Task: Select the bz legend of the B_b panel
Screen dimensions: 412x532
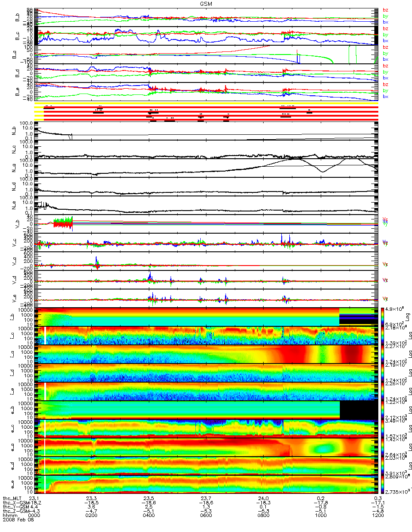Action: point(385,10)
